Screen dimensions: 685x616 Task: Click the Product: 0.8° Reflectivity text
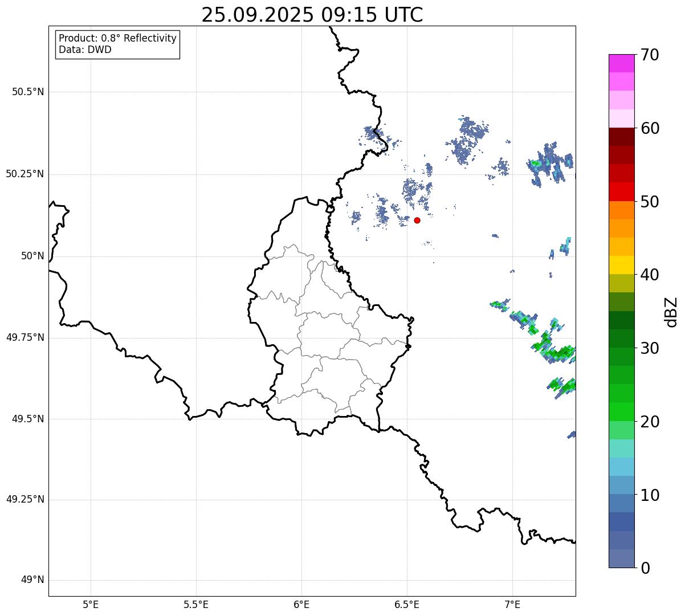118,38
